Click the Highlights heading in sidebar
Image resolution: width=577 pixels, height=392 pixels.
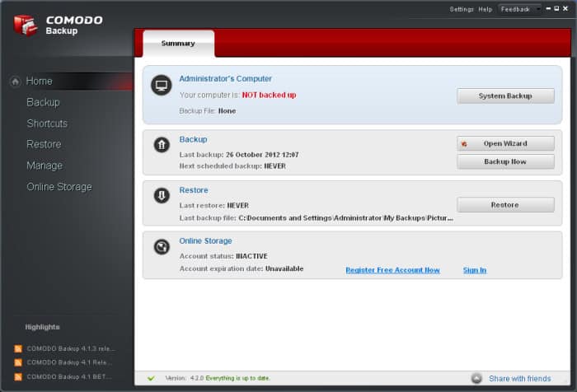(x=42, y=327)
